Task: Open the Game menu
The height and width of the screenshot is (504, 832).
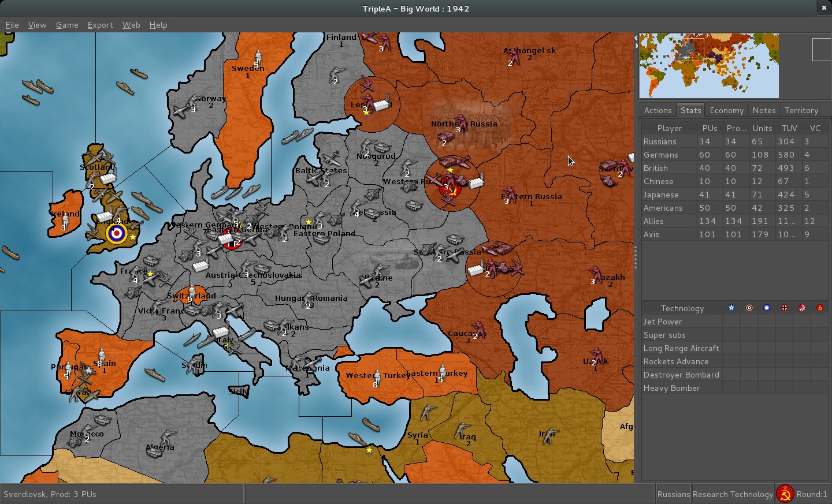Action: [x=67, y=25]
